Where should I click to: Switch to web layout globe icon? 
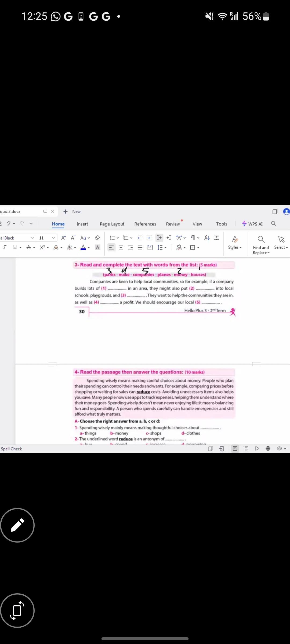tap(268, 448)
